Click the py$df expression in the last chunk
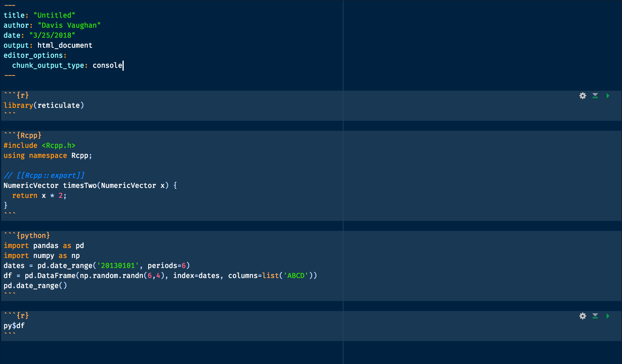The image size is (622, 364). pos(14,325)
